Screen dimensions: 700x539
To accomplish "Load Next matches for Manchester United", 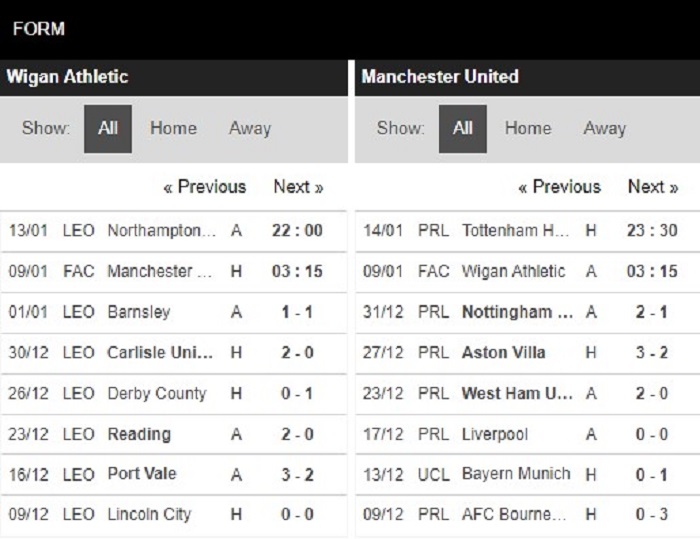I will tap(652, 187).
